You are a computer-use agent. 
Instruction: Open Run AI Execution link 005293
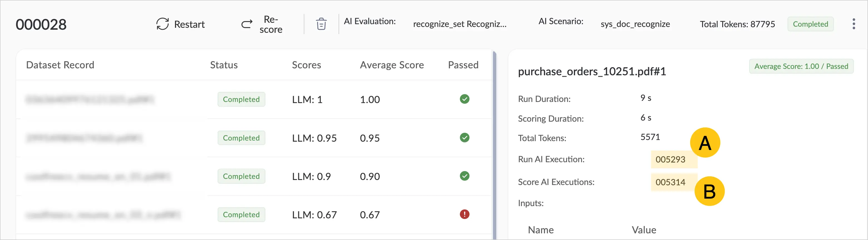(x=670, y=159)
